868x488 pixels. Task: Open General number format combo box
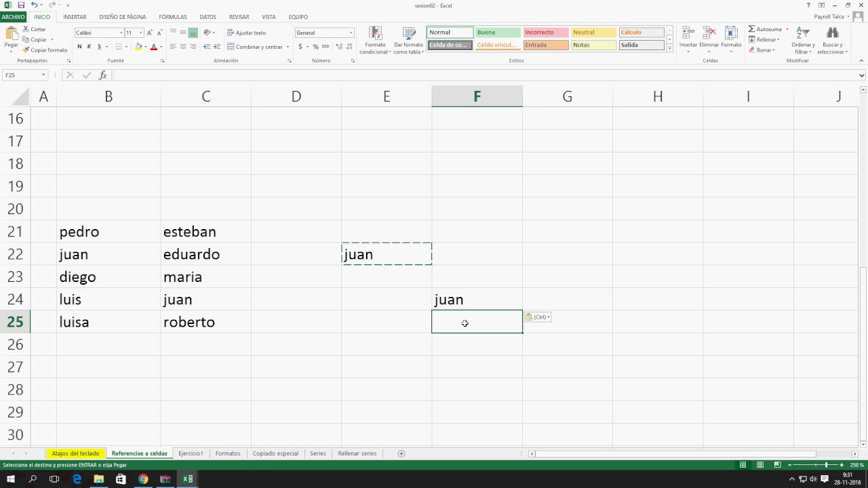[324, 33]
